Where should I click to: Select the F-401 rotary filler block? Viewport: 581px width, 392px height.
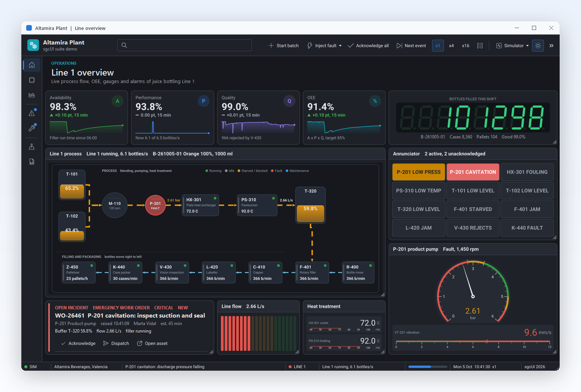pyautogui.click(x=312, y=273)
